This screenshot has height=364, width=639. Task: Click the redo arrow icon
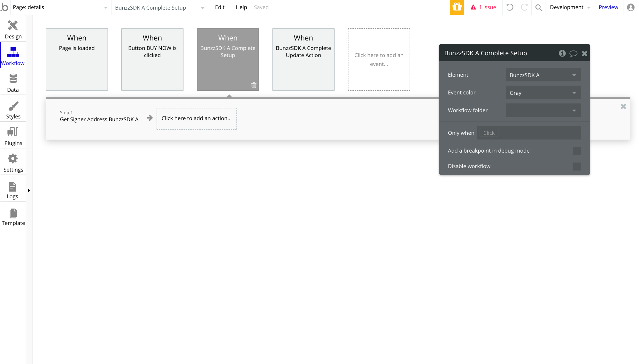pyautogui.click(x=524, y=7)
